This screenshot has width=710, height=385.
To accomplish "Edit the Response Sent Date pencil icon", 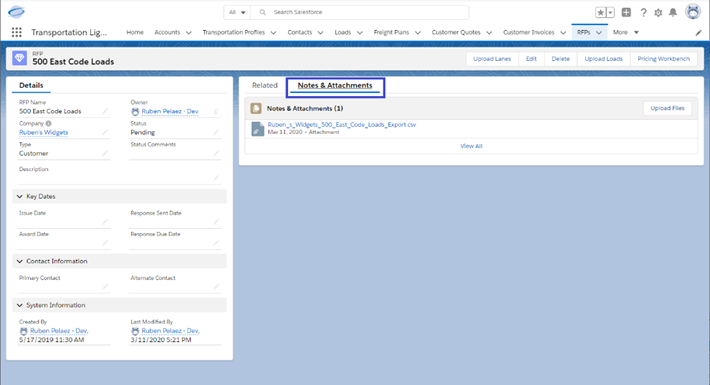I will tap(216, 221).
